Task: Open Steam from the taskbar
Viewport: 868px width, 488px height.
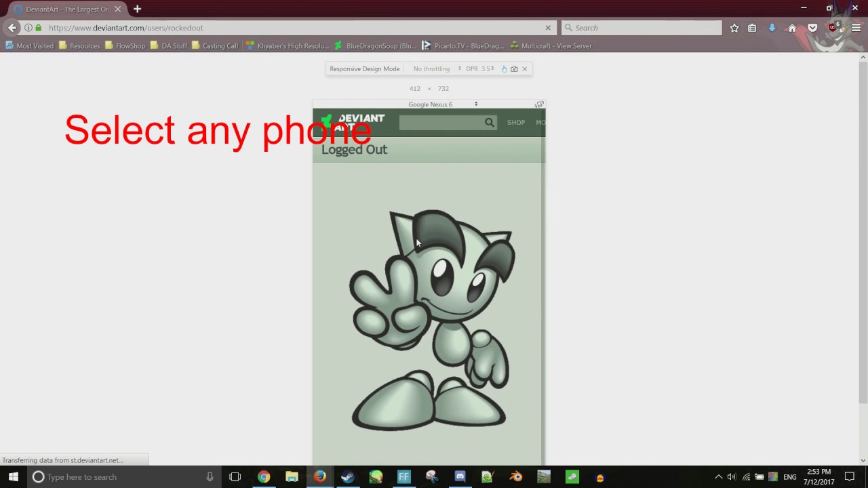Action: 348,476
